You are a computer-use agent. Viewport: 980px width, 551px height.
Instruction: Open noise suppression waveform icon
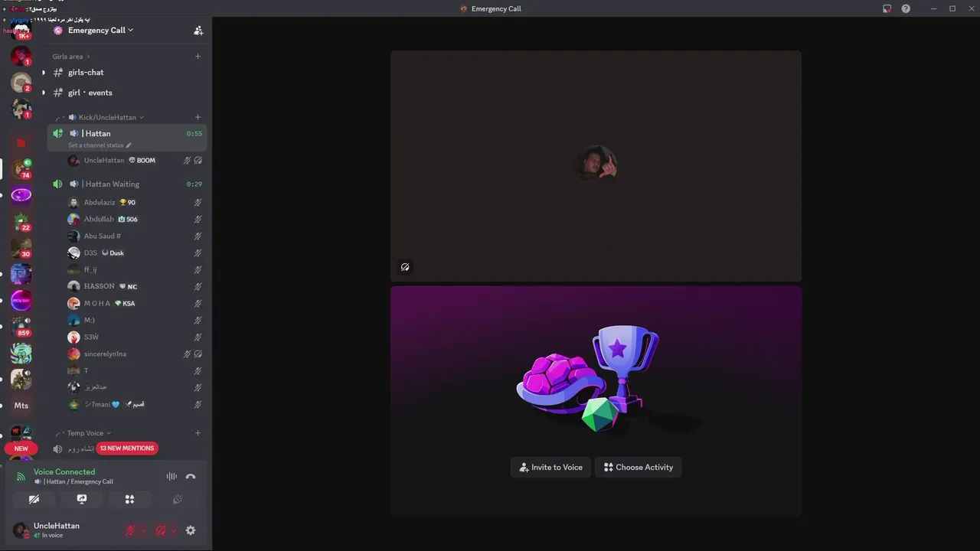pos(171,476)
